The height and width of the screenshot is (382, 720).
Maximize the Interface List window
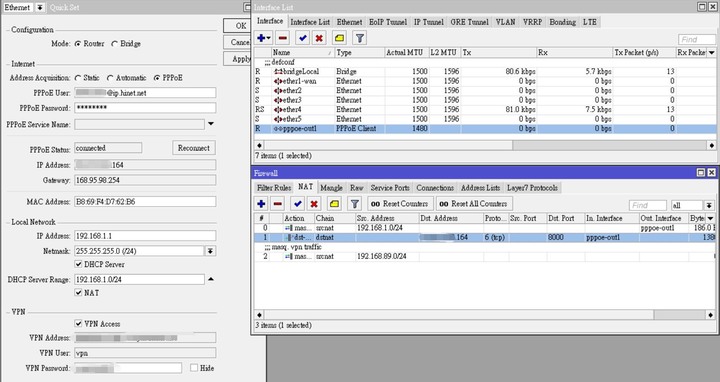pos(702,6)
